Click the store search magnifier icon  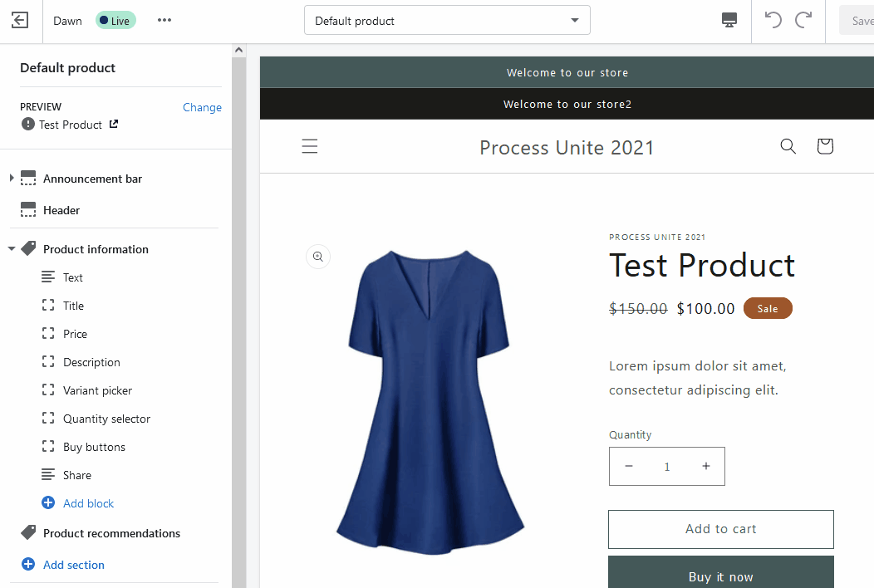coord(788,146)
